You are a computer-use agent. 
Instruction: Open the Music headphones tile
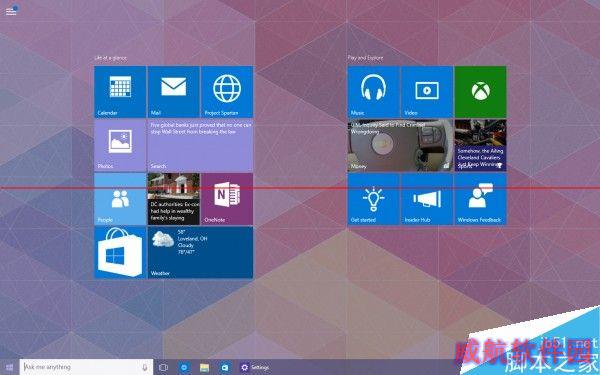click(x=373, y=92)
